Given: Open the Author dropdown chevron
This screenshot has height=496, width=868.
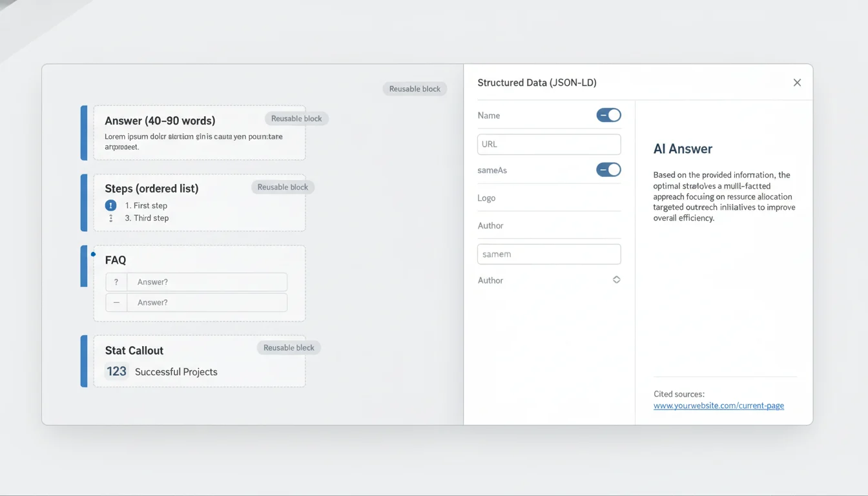Looking at the screenshot, I should (616, 280).
